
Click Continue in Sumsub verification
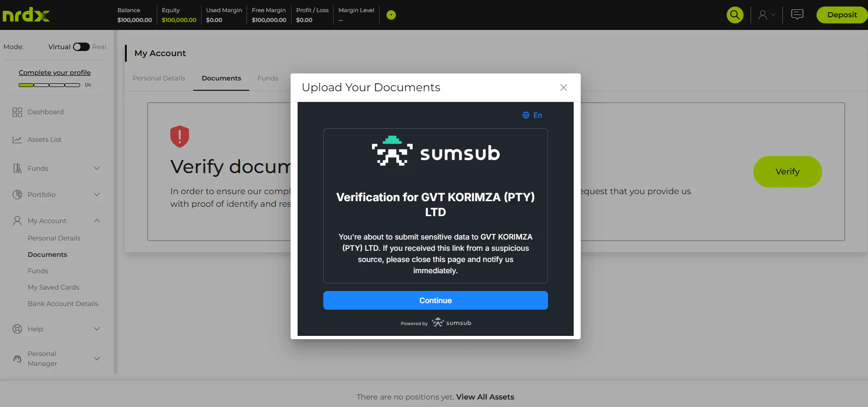tap(435, 300)
